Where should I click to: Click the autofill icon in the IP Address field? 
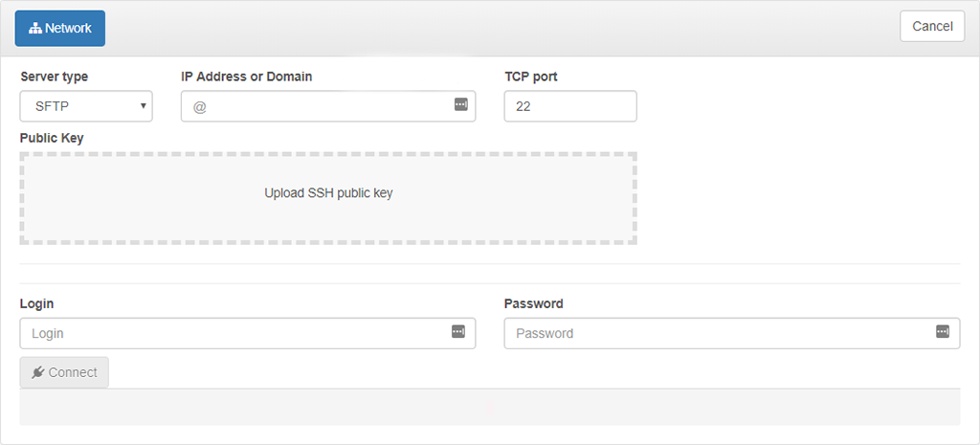(460, 104)
